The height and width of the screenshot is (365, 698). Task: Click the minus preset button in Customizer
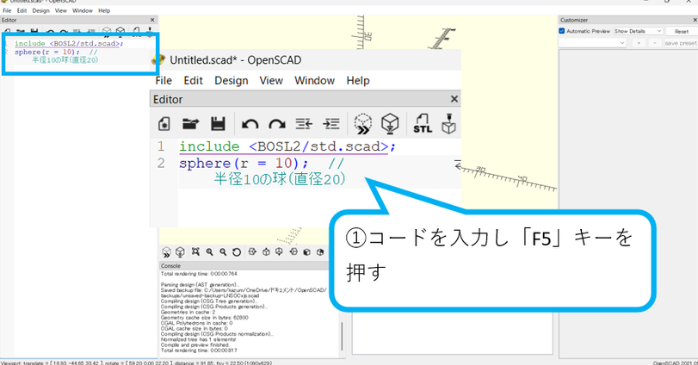[x=654, y=43]
